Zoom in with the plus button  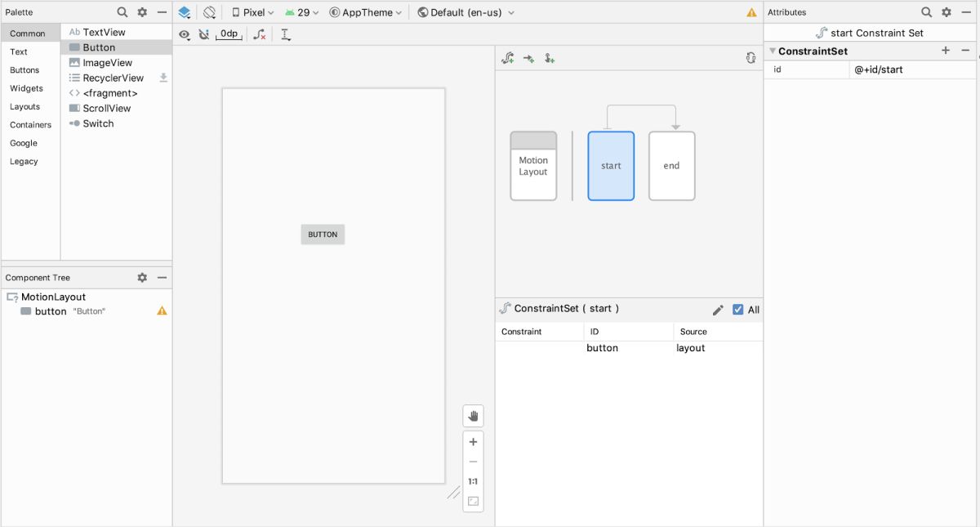(473, 442)
